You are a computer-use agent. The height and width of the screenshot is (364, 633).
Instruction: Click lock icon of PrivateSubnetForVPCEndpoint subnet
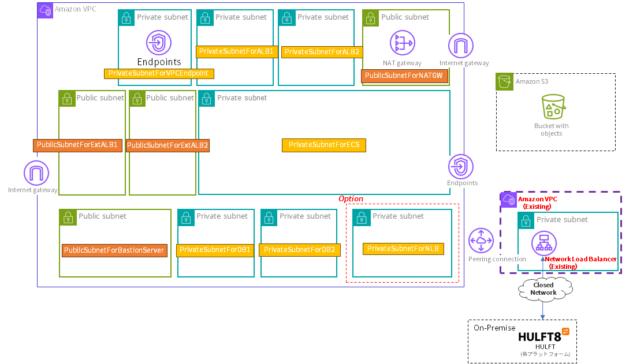(x=126, y=18)
